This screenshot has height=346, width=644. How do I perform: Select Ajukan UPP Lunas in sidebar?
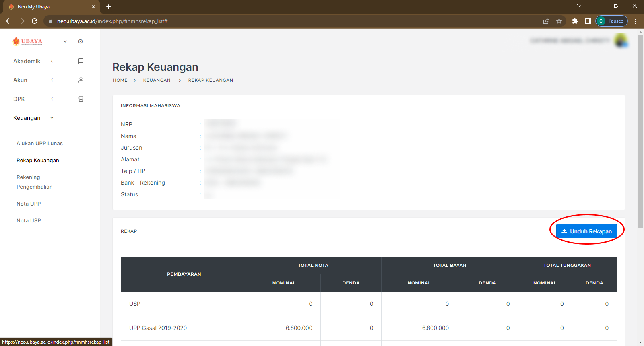point(39,143)
